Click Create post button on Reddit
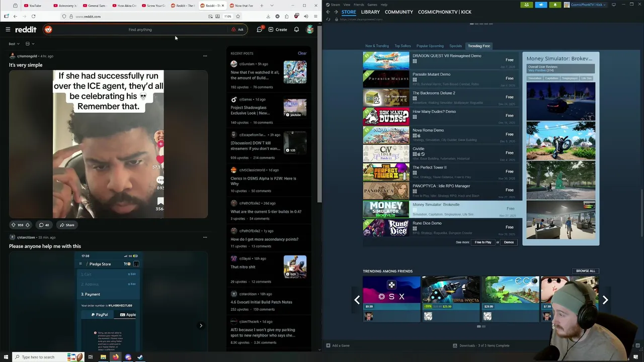The height and width of the screenshot is (362, 644). [x=278, y=30]
